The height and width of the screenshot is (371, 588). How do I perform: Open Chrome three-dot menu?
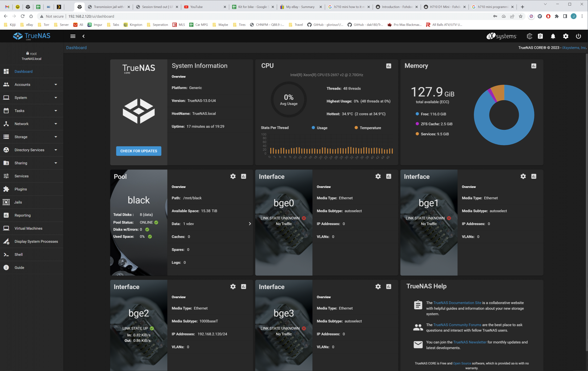(582, 16)
